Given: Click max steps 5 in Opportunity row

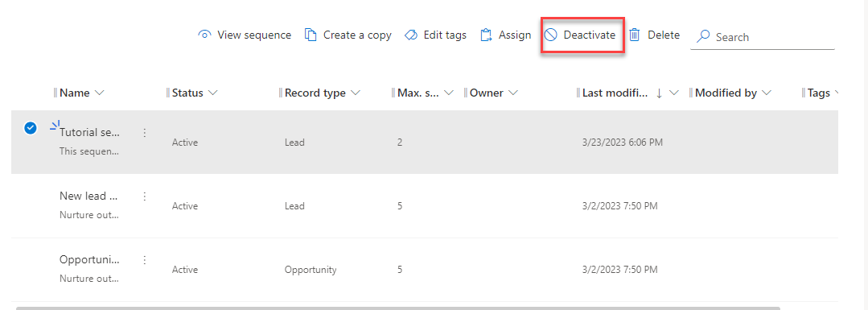Looking at the screenshot, I should pos(400,270).
